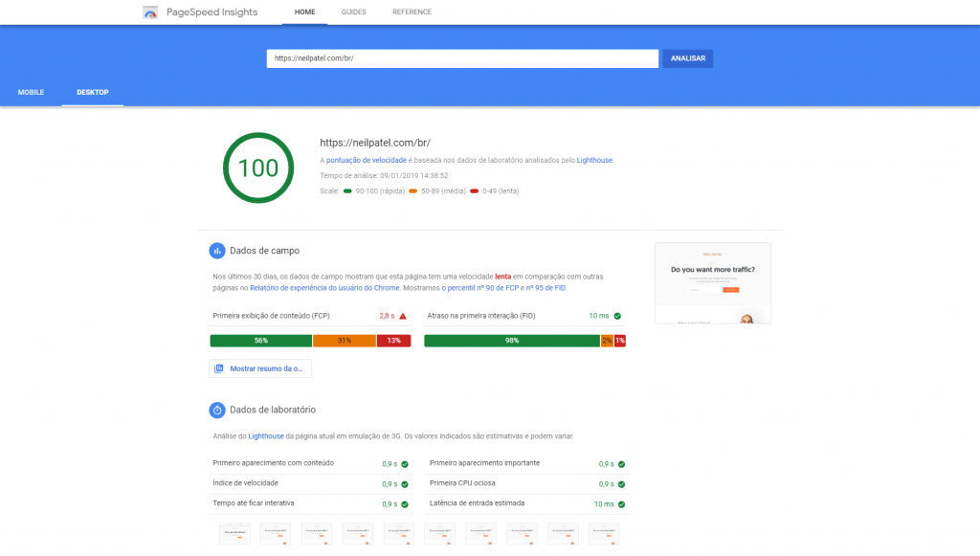Image resolution: width=980 pixels, height=556 pixels.
Task: Open the nº 95 de FID link
Action: (546, 288)
